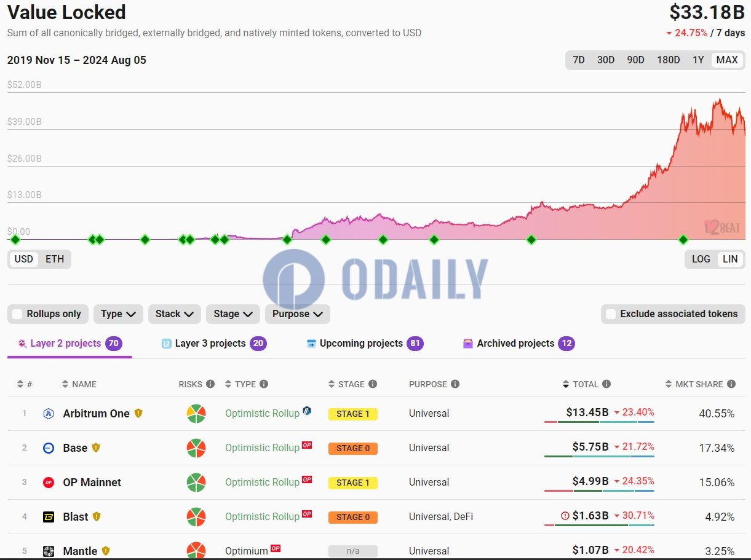This screenshot has height=560, width=751.
Task: Click the Arbitrum One token breakdown bar
Action: [x=599, y=422]
